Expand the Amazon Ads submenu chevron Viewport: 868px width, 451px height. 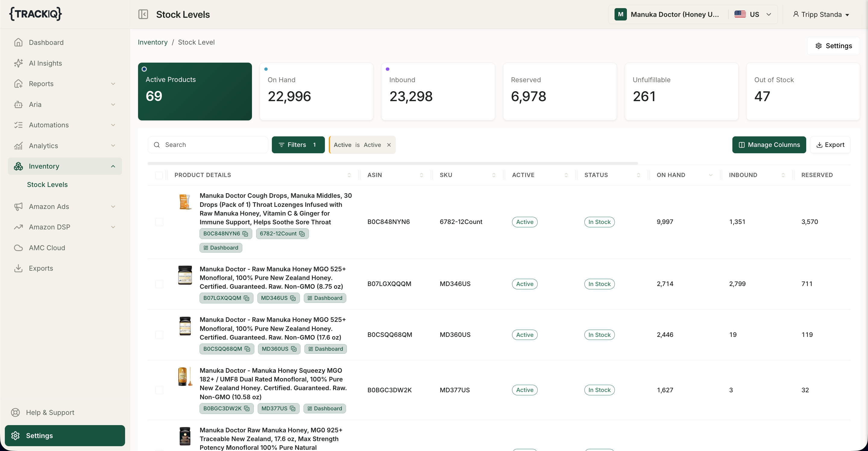pyautogui.click(x=113, y=207)
